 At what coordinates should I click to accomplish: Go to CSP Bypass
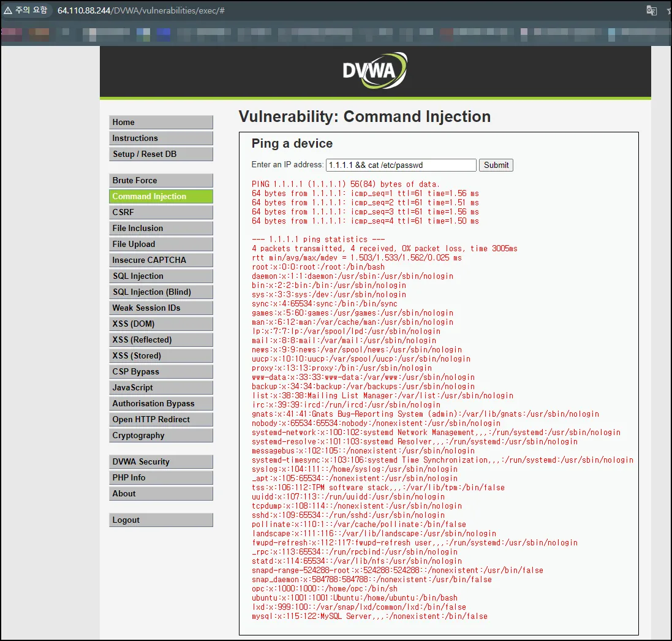point(160,372)
